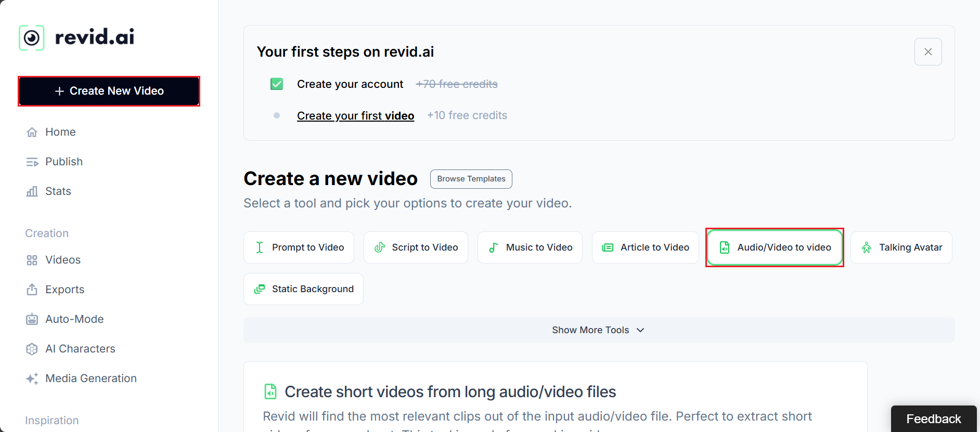Click the bullet beside Create your first video
The height and width of the screenshot is (432, 980).
tap(277, 115)
